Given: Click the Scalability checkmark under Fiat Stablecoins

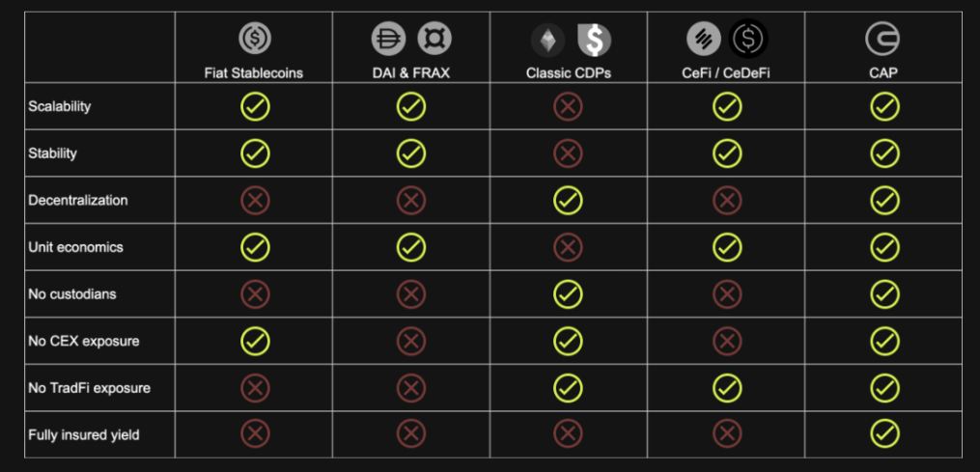Looking at the screenshot, I should click(x=255, y=106).
